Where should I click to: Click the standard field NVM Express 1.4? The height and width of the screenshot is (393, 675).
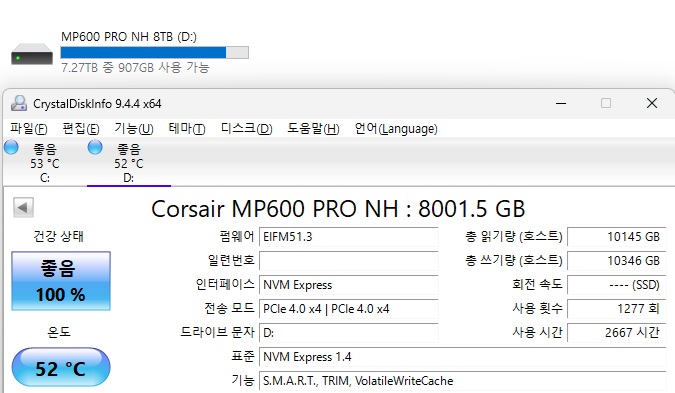(463, 357)
